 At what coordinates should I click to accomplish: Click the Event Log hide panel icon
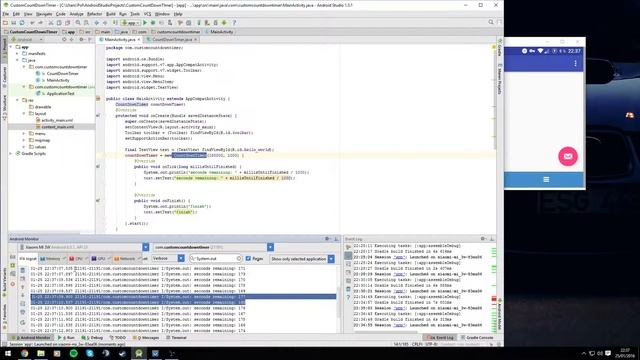pyautogui.click(x=492, y=239)
